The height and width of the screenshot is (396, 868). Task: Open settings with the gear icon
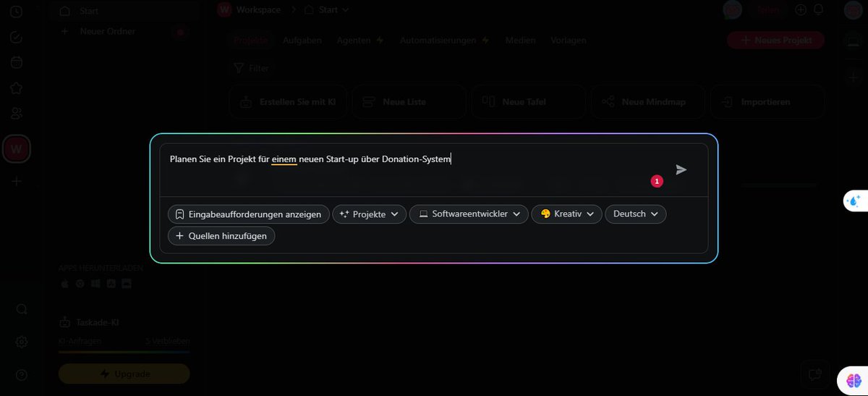click(x=22, y=342)
